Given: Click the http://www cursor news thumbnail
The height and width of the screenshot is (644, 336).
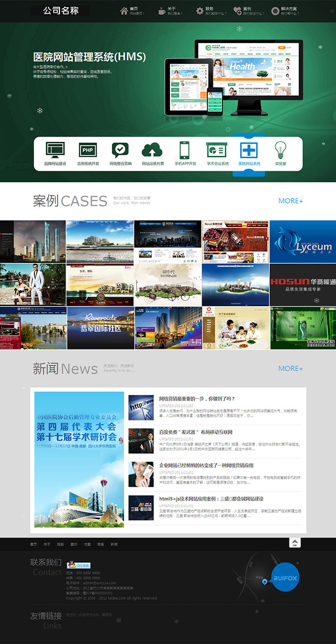Looking at the screenshot, I should (x=141, y=408).
